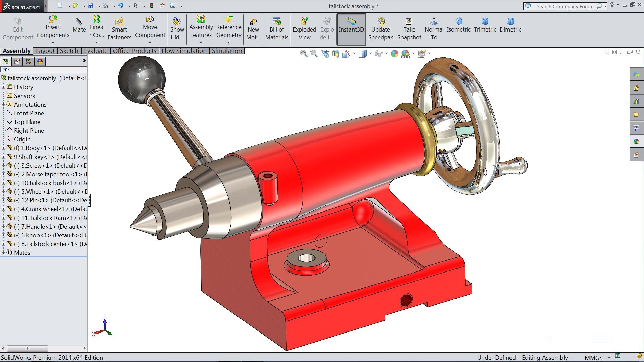Open the DisplayManager appearance tab icon
This screenshot has height=362, width=644.
pyautogui.click(x=40, y=61)
